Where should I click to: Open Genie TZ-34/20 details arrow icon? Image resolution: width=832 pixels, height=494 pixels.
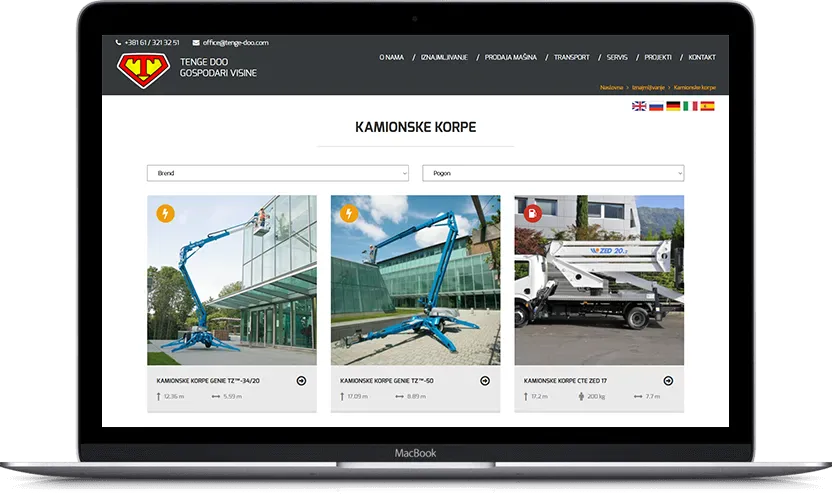301,380
